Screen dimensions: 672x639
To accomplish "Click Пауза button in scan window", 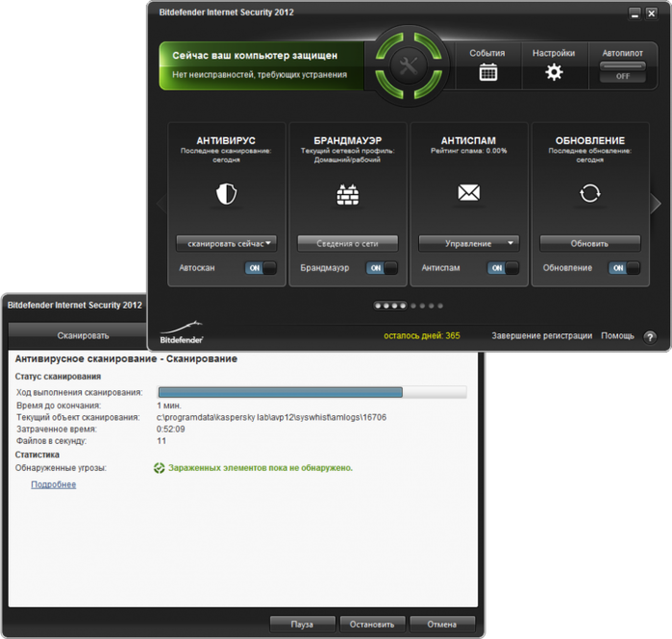I will pyautogui.click(x=302, y=625).
